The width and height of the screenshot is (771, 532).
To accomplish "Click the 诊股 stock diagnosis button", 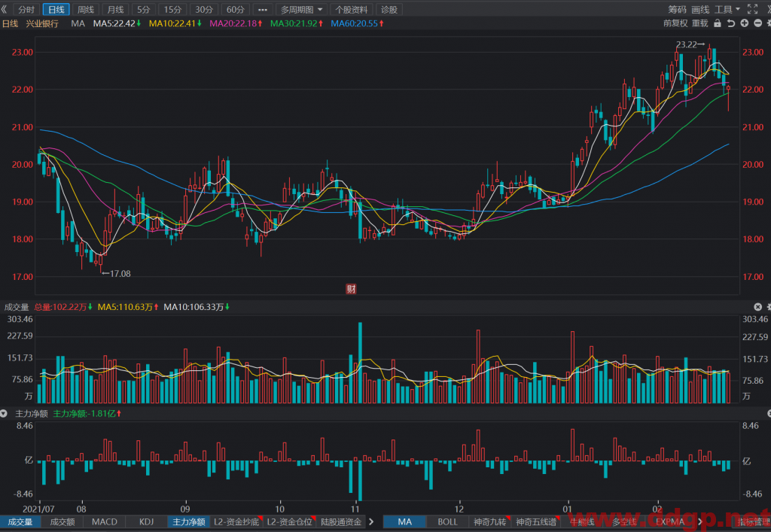I will pyautogui.click(x=389, y=9).
